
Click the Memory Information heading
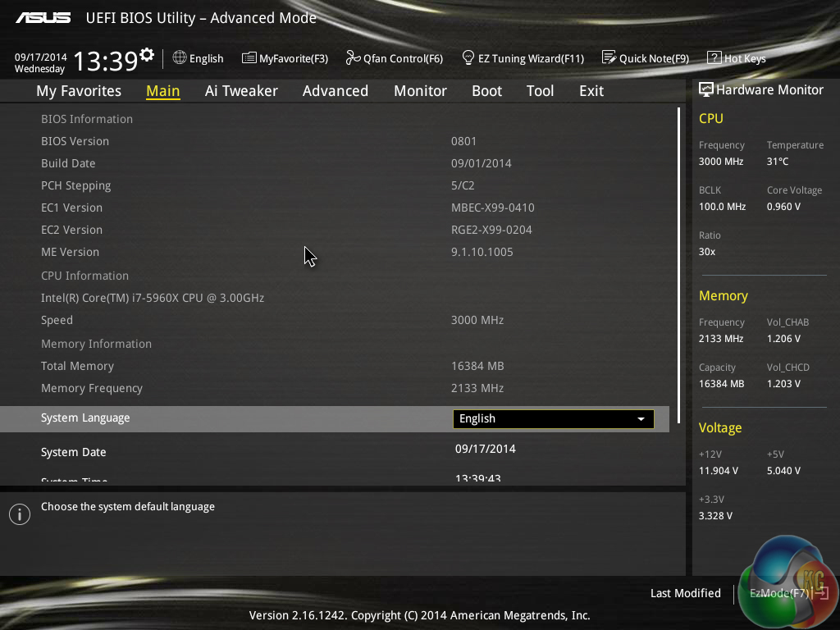pos(97,344)
